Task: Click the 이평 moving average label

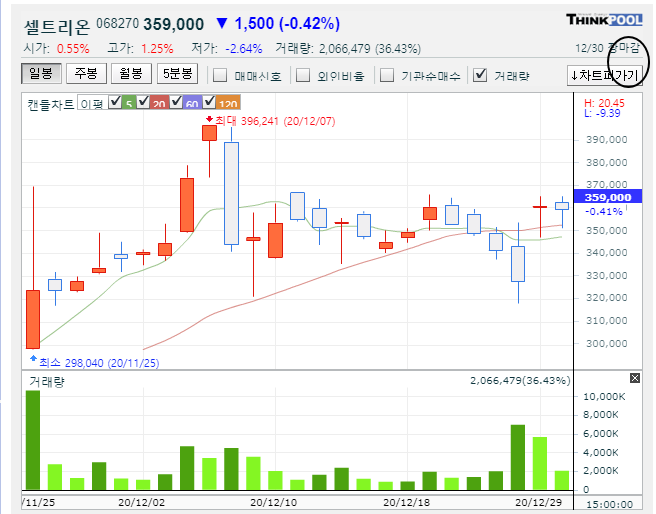Action: coord(92,104)
